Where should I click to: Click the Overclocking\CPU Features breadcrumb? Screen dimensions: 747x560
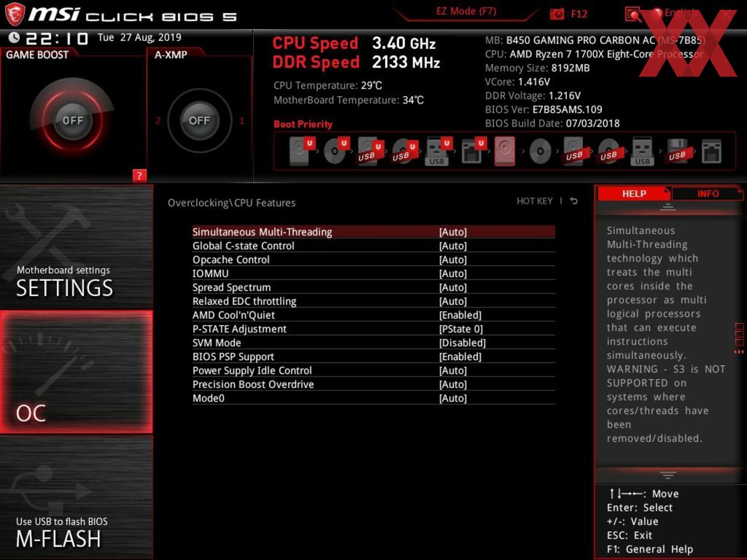pos(231,203)
